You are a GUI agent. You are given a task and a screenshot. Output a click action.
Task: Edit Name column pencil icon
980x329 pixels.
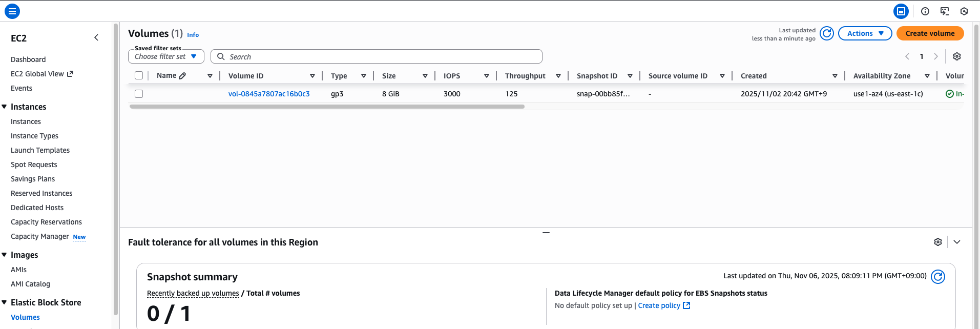point(182,76)
